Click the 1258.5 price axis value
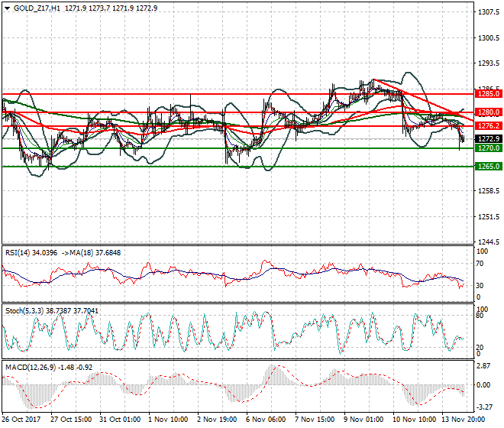This screenshot has width=504, height=428. (x=489, y=191)
